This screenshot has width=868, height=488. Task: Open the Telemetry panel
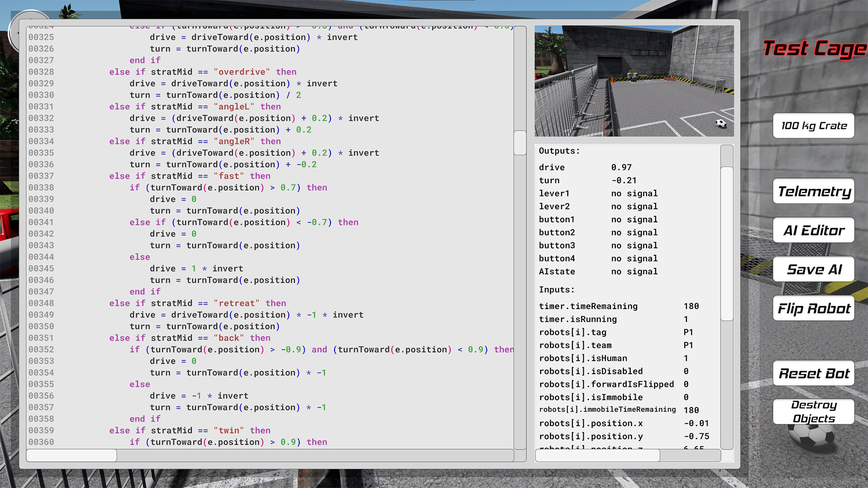point(813,192)
